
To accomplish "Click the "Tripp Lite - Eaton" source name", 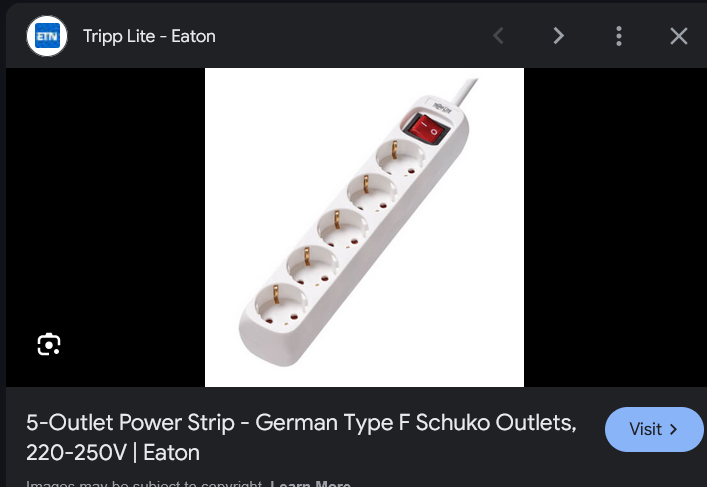I will (149, 36).
